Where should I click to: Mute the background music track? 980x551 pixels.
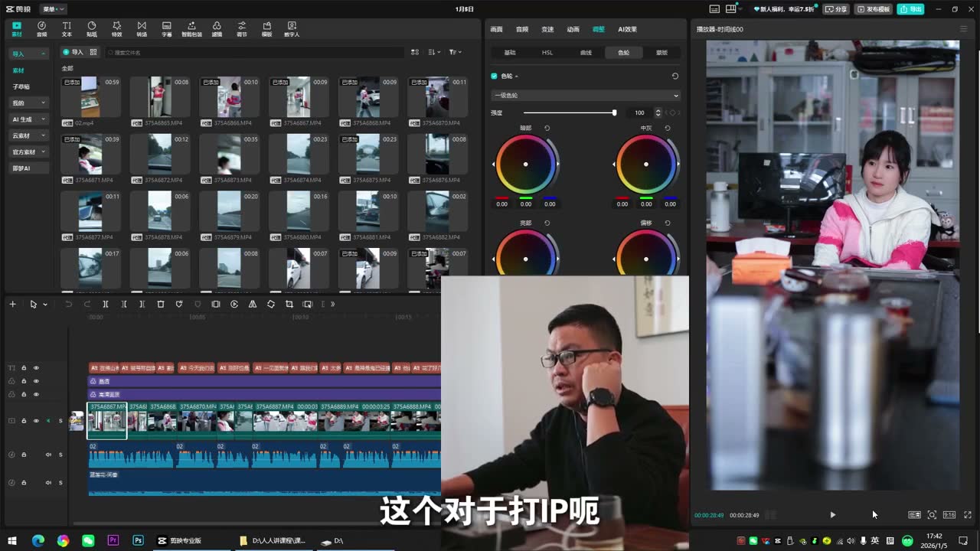point(48,482)
